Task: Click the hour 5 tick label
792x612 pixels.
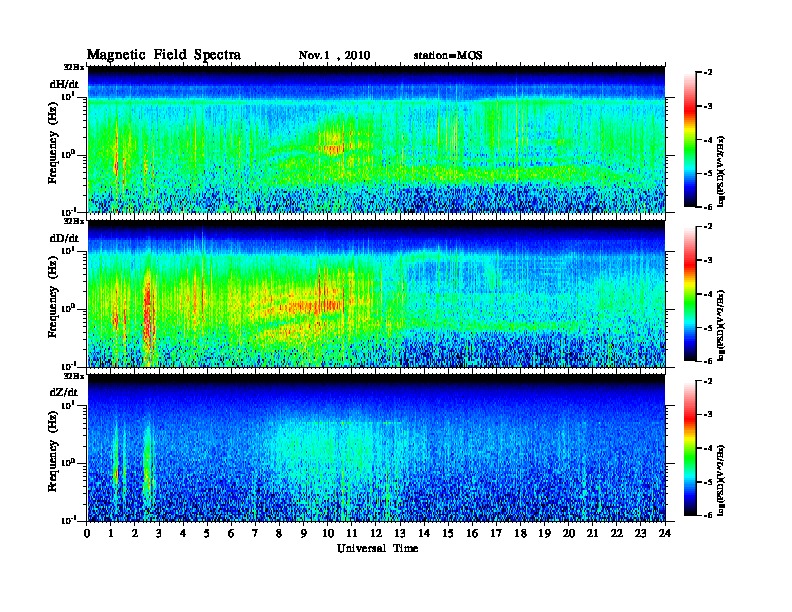Action: (207, 534)
